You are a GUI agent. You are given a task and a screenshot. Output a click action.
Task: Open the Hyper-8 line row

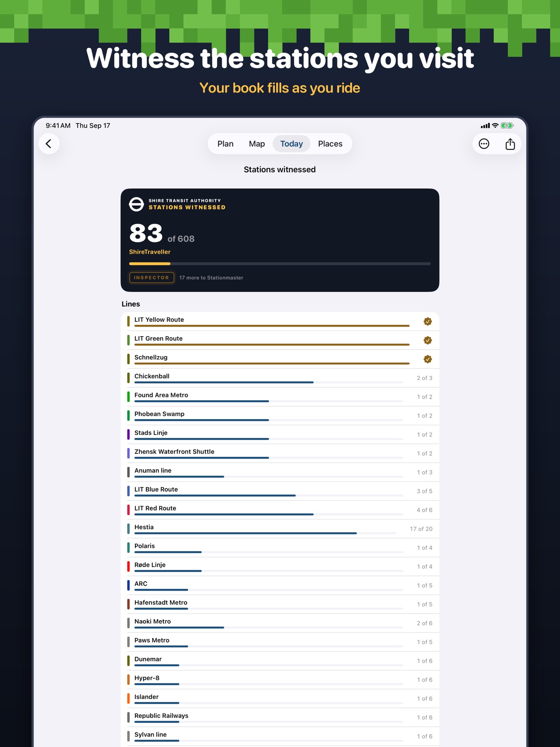280,680
